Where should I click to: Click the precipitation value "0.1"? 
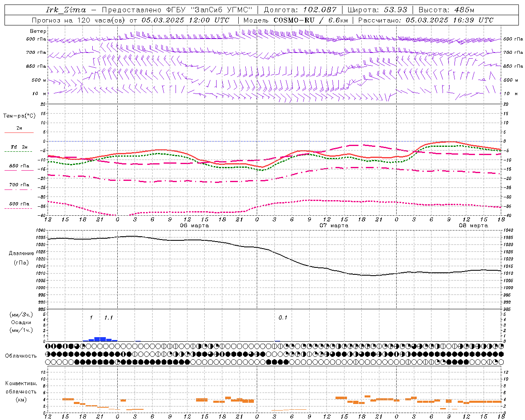pos(283,318)
